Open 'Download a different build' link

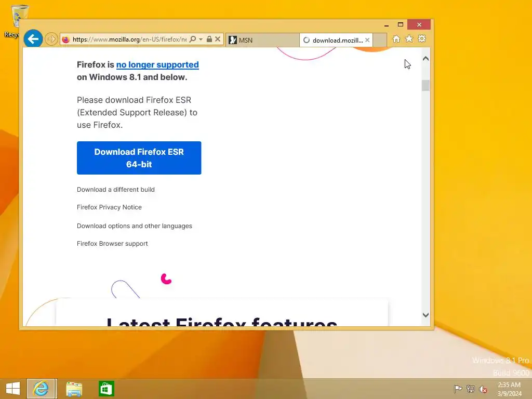(116, 189)
